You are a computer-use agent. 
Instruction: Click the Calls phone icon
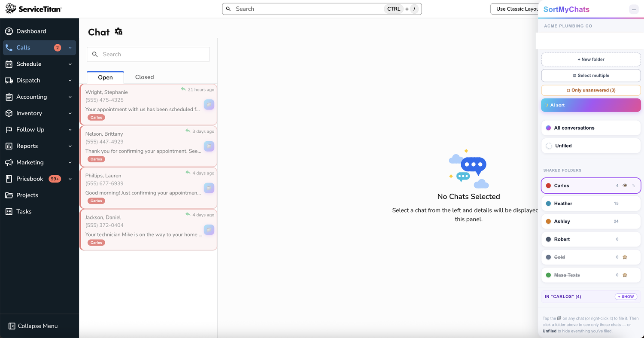(x=9, y=48)
